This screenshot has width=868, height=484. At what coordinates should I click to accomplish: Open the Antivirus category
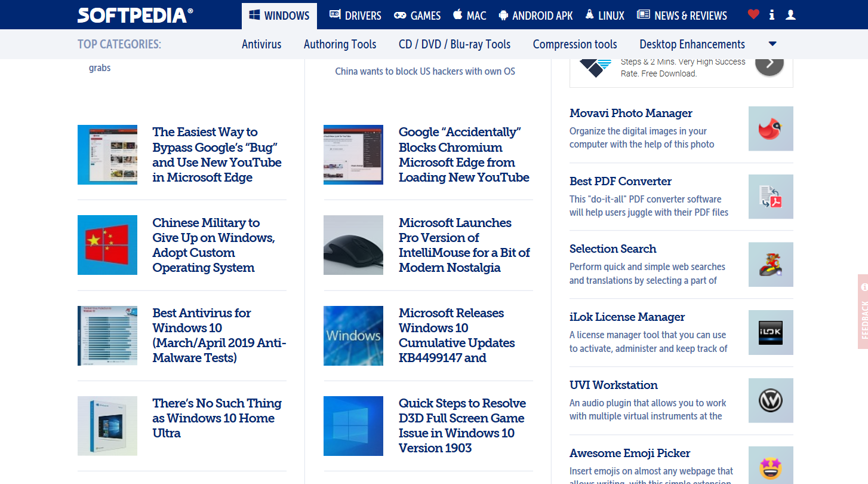[261, 44]
